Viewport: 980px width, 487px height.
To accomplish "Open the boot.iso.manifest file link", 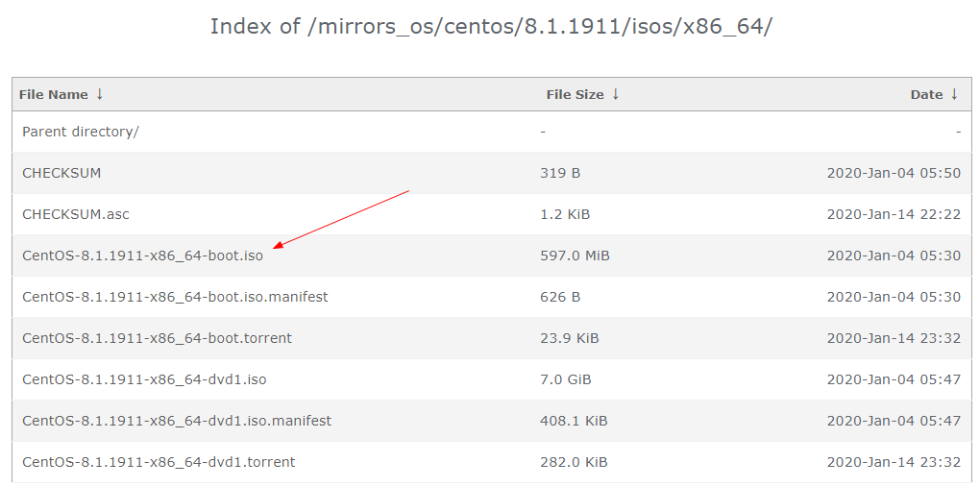I will pyautogui.click(x=175, y=297).
